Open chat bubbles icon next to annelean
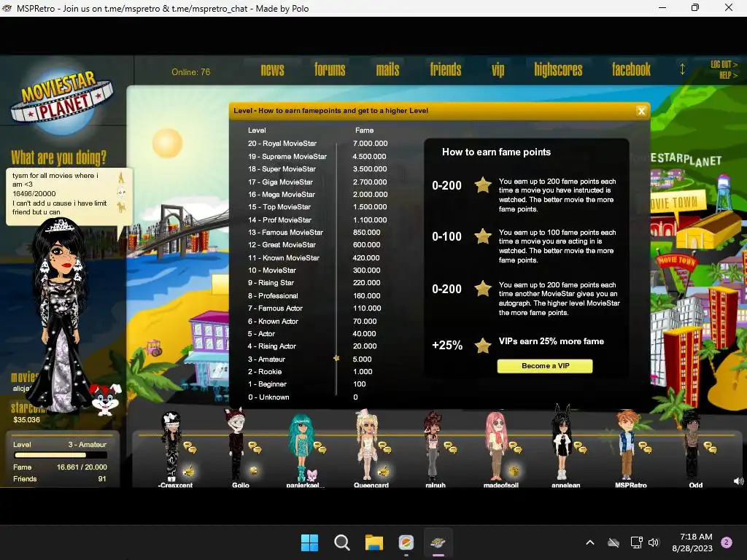This screenshot has width=747, height=560. (580, 447)
